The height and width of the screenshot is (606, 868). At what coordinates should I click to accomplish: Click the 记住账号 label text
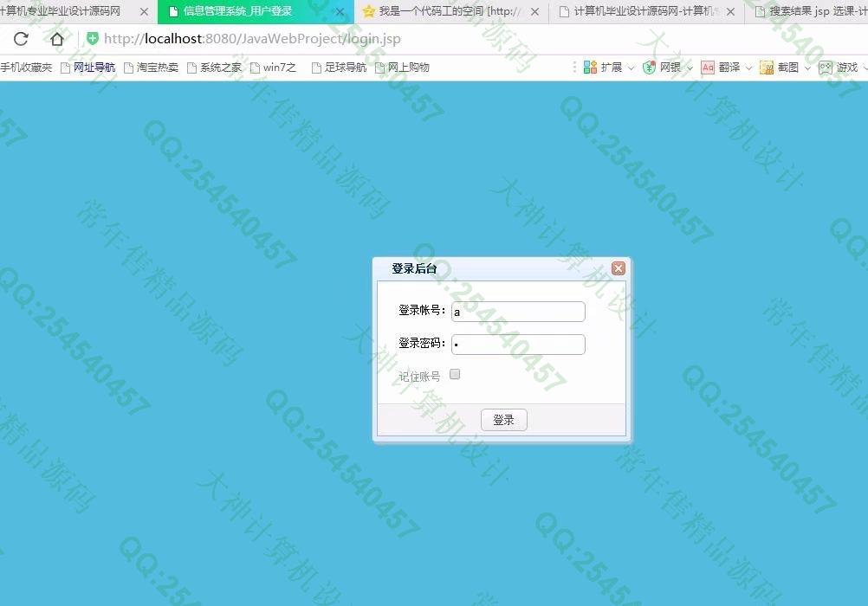click(x=419, y=377)
